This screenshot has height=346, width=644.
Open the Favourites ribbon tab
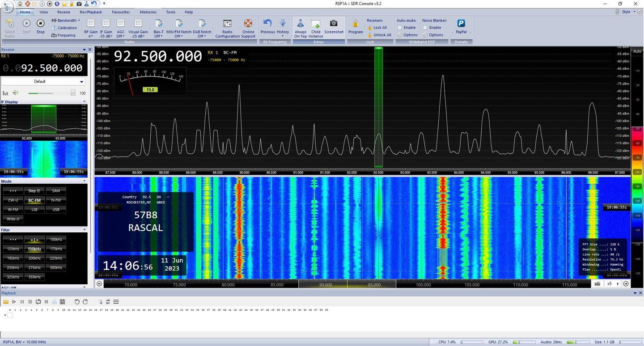121,12
